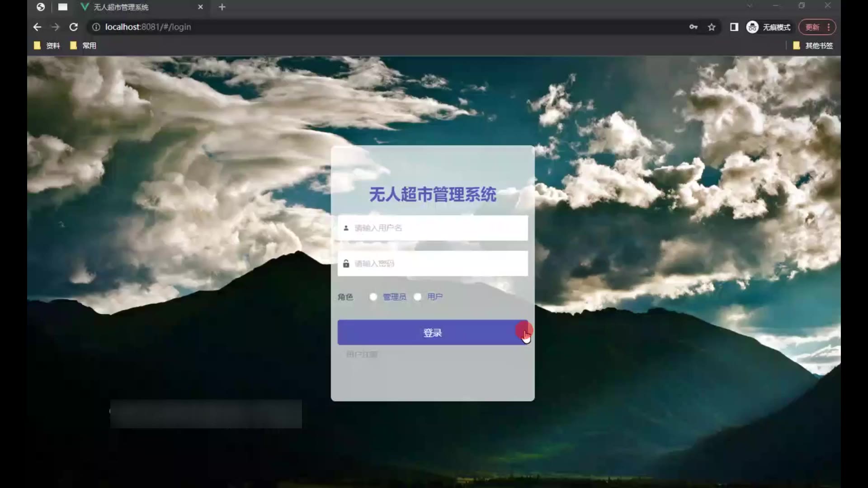Image resolution: width=868 pixels, height=488 pixels.
Task: Click the browser forward arrow
Action: 55,27
